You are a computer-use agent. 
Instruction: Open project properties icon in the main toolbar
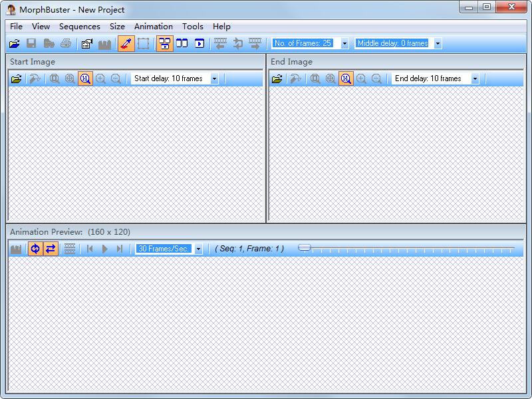[x=87, y=43]
